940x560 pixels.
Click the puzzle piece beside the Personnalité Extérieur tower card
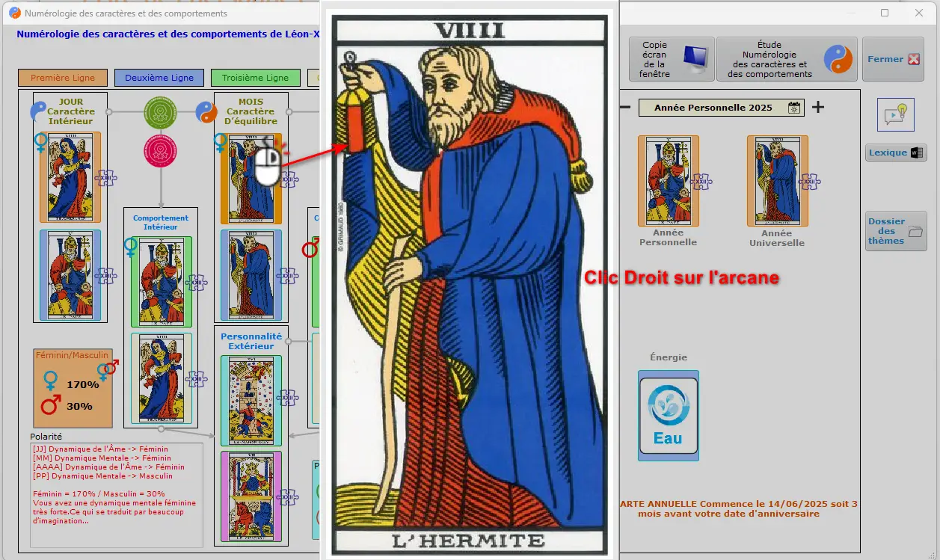pyautogui.click(x=287, y=398)
